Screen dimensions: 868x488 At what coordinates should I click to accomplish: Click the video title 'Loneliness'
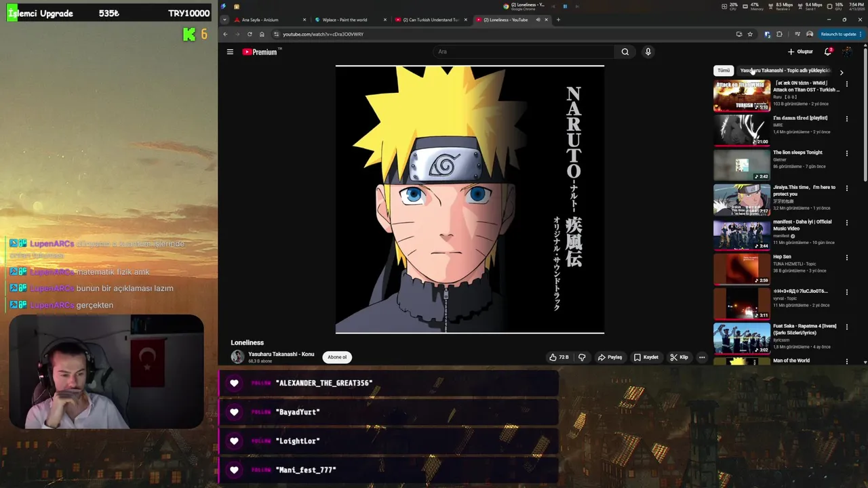pyautogui.click(x=247, y=342)
